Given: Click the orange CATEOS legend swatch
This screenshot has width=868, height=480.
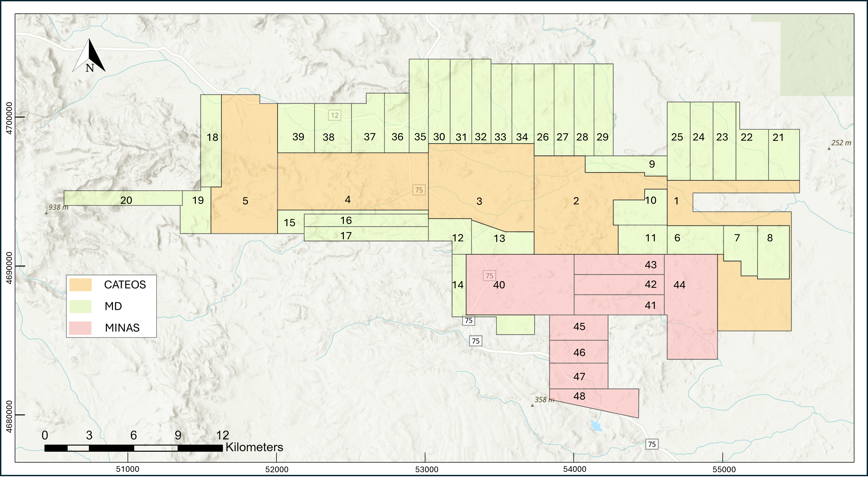Looking at the screenshot, I should (x=80, y=285).
